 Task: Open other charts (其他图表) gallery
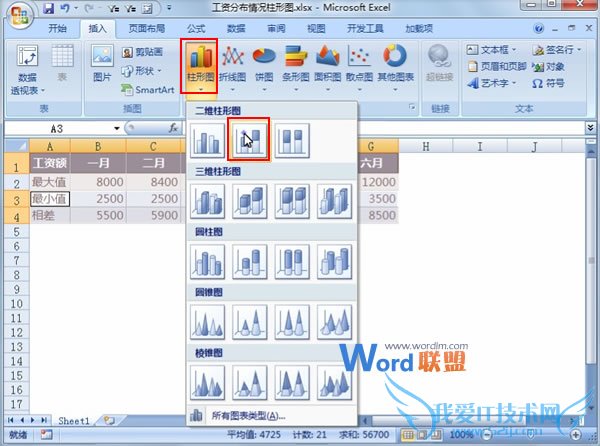coord(395,68)
